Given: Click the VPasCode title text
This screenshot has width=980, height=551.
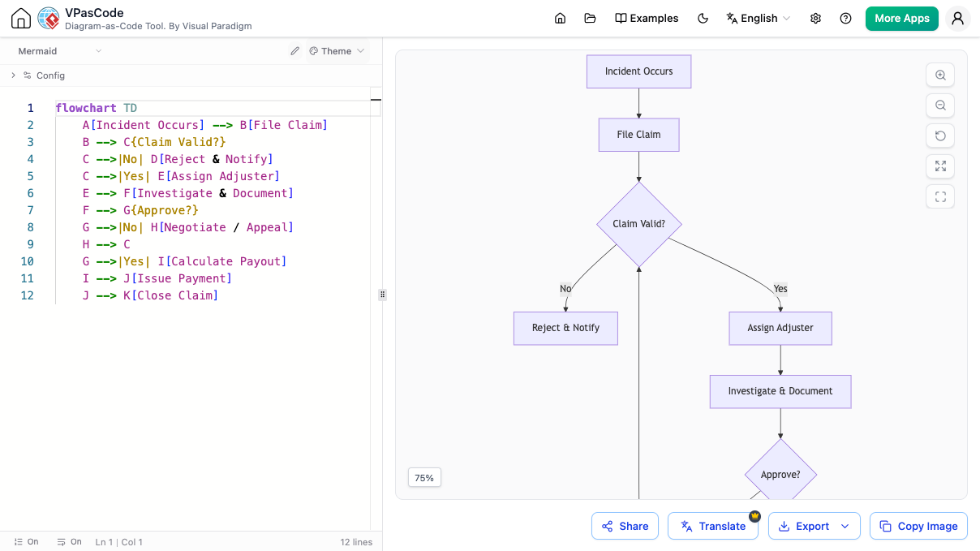Looking at the screenshot, I should (x=94, y=12).
